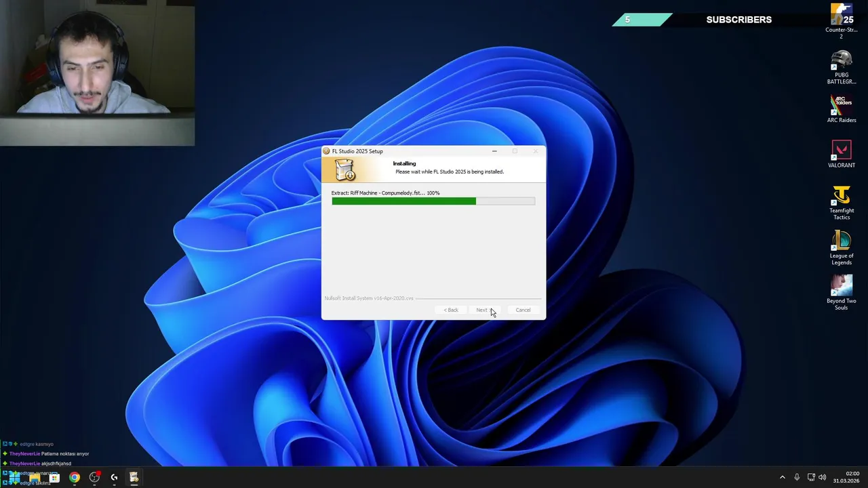Select the League of Legends desktop icon

(x=842, y=248)
